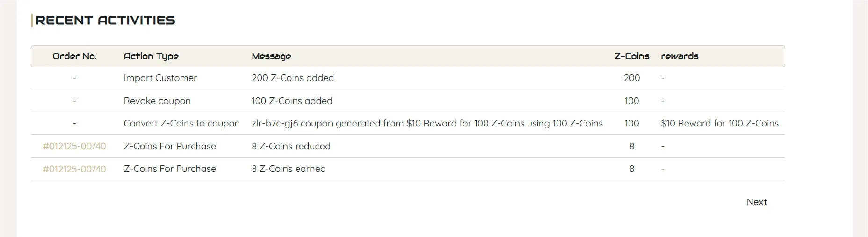
Task: Select the Order No. column header
Action: tap(74, 56)
